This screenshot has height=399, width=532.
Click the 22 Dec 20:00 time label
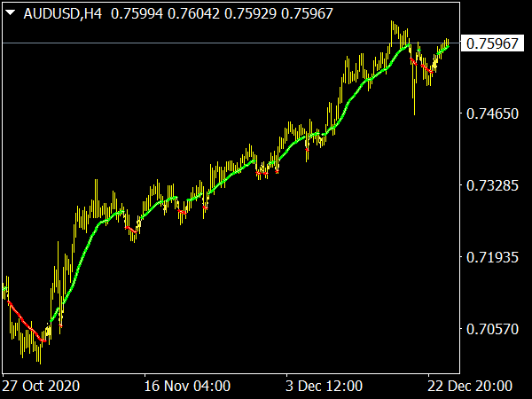click(470, 386)
